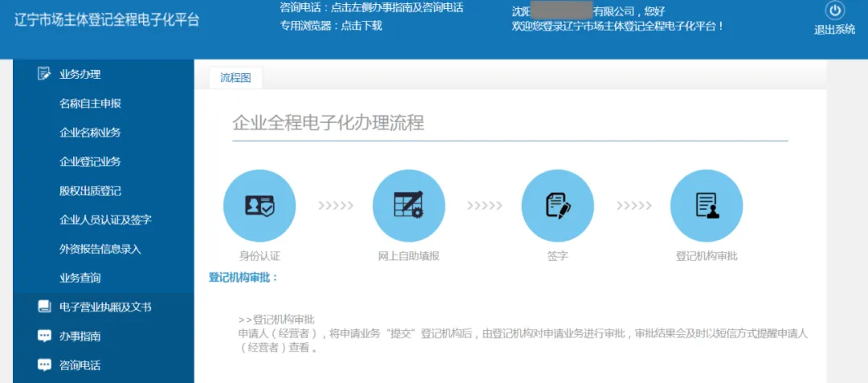Click the 咨询电话 chat bubble icon

43,365
